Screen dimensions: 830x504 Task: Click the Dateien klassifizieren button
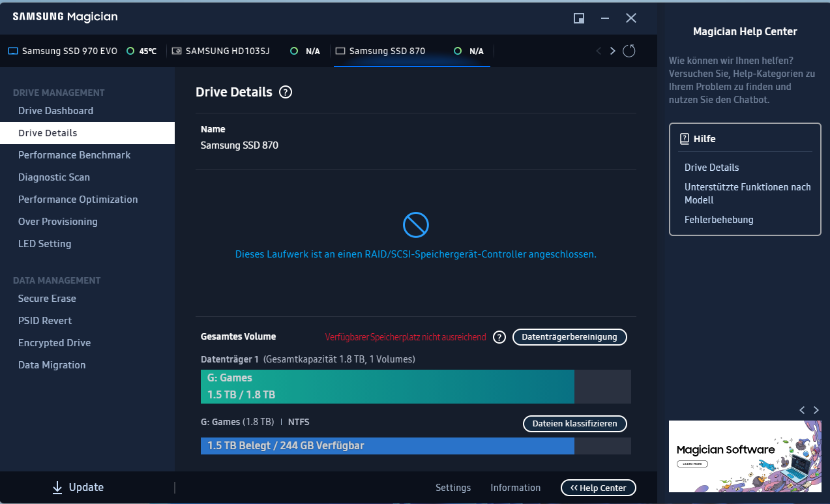pyautogui.click(x=575, y=424)
